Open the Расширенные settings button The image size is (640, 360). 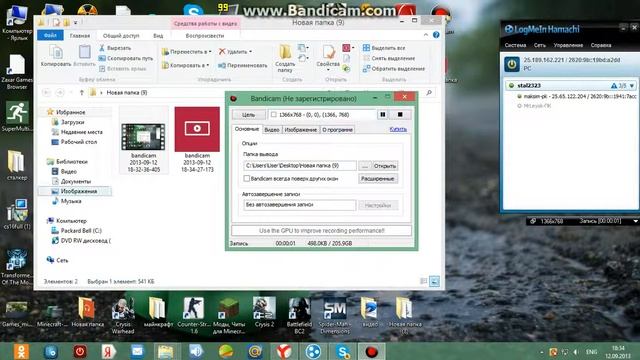378,179
